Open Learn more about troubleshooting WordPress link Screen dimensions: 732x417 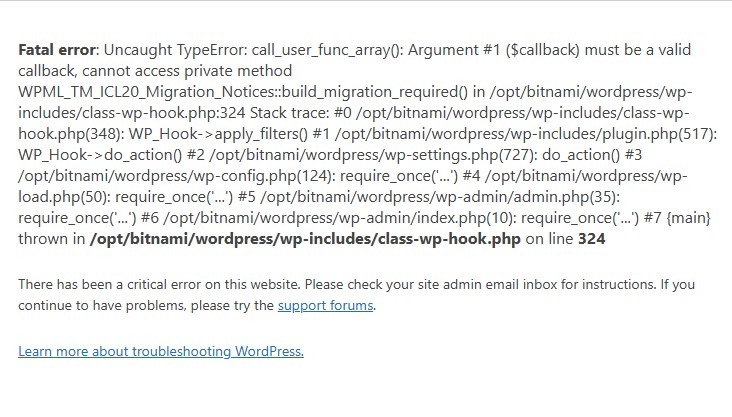pos(161,351)
